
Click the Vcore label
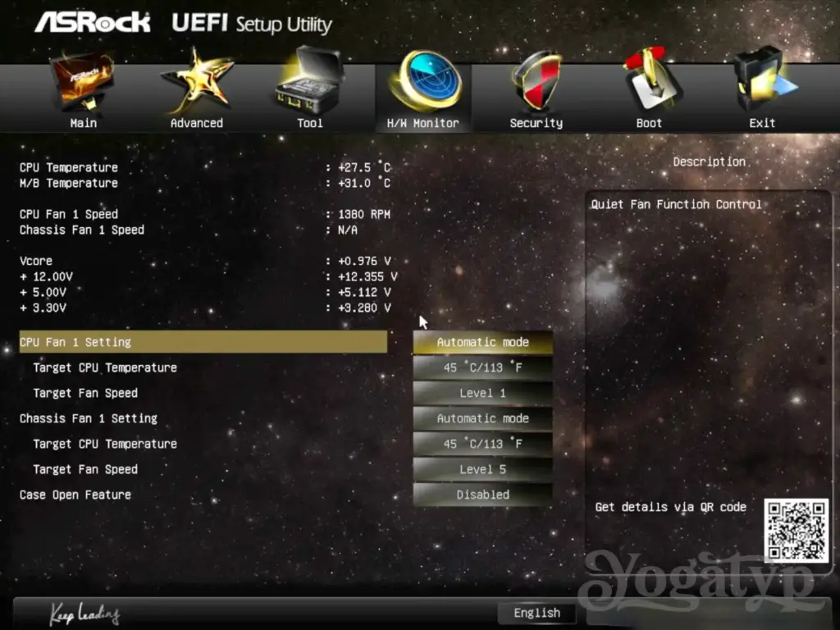(36, 261)
